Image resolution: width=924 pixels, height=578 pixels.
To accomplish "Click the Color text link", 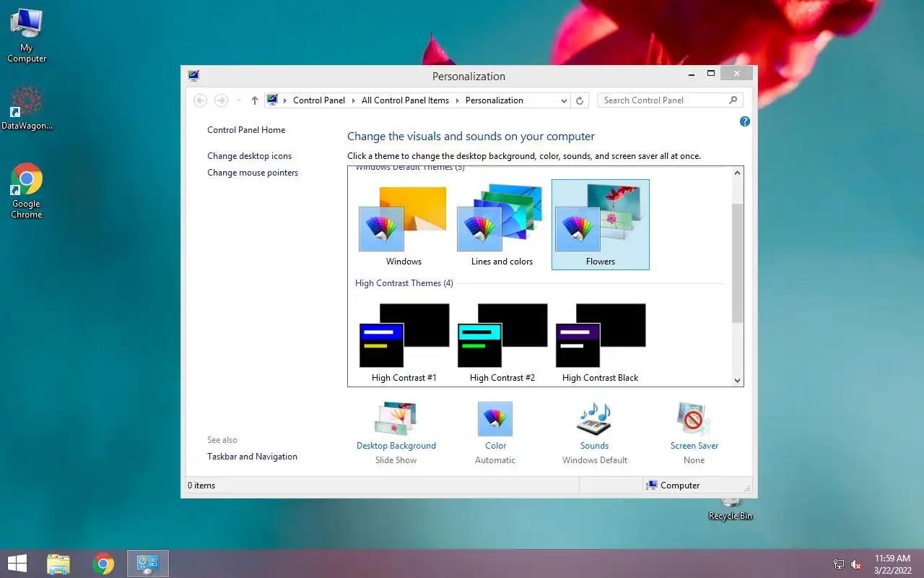I will (x=495, y=446).
